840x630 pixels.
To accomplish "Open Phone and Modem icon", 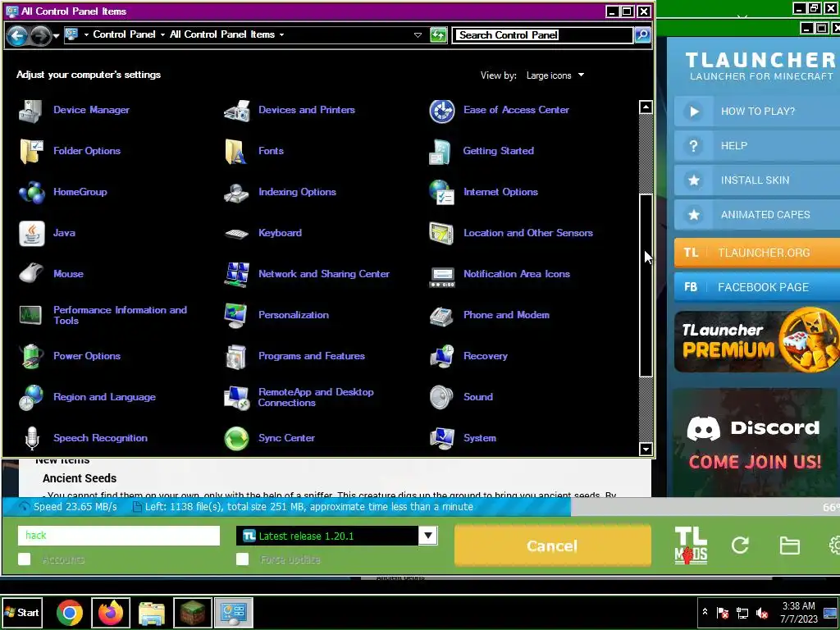I will pyautogui.click(x=442, y=315).
